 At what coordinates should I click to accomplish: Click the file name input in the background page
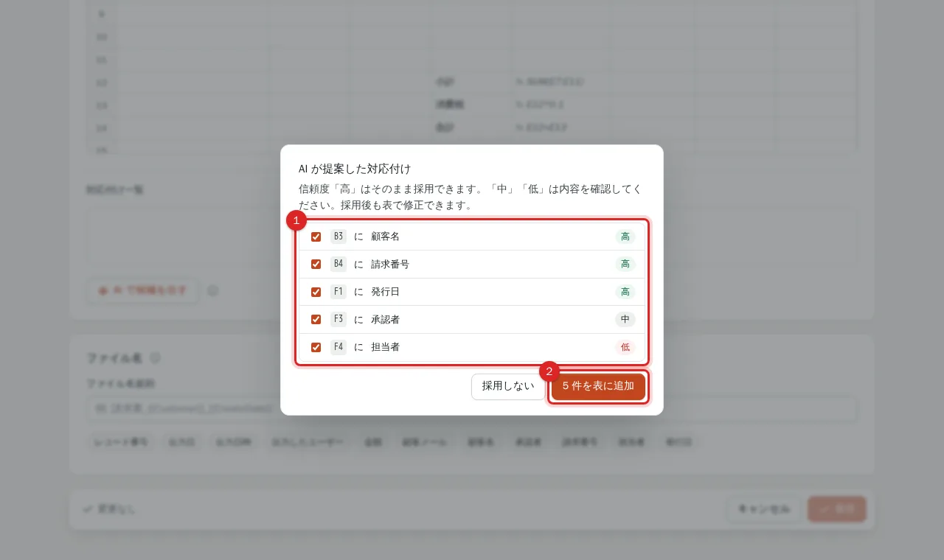[x=472, y=409]
